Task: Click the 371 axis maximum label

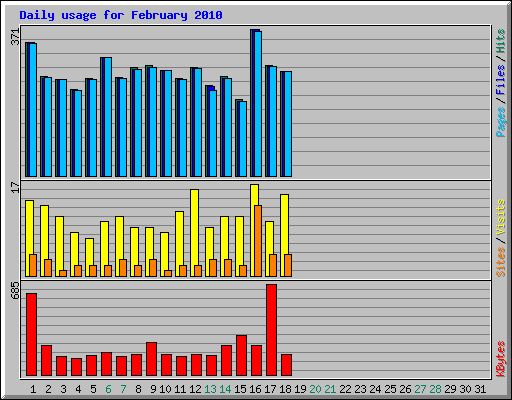Action: click(16, 37)
